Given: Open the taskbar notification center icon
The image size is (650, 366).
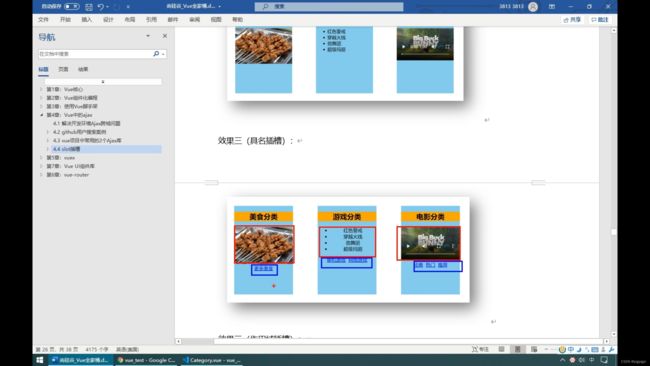Looking at the screenshot, I should pyautogui.click(x=604, y=360).
